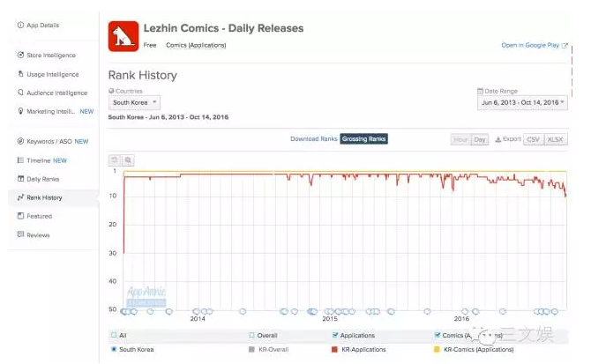
Task: Click the red KR-Applications color swatch
Action: 334,350
